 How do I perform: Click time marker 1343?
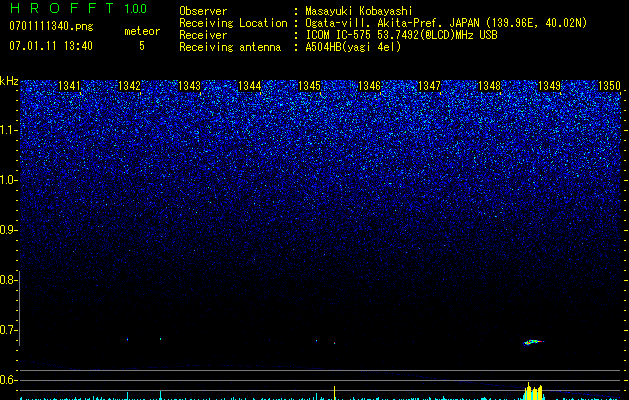tap(189, 86)
